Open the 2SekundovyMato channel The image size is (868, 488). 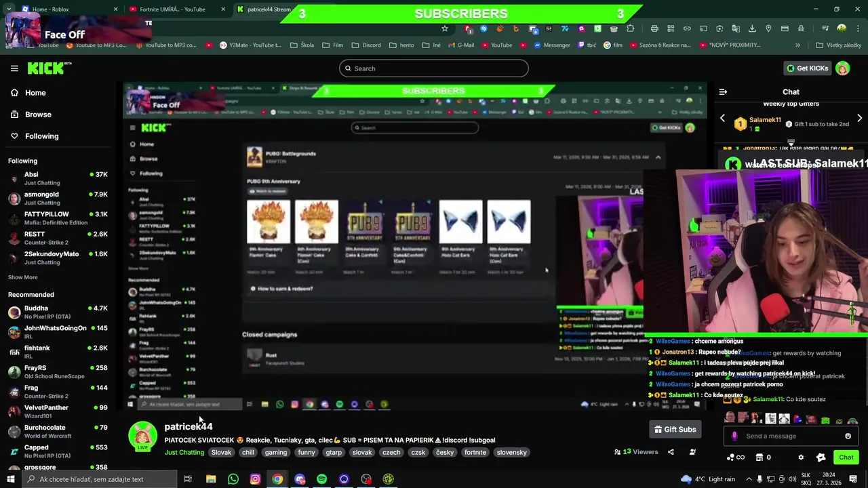pos(58,258)
